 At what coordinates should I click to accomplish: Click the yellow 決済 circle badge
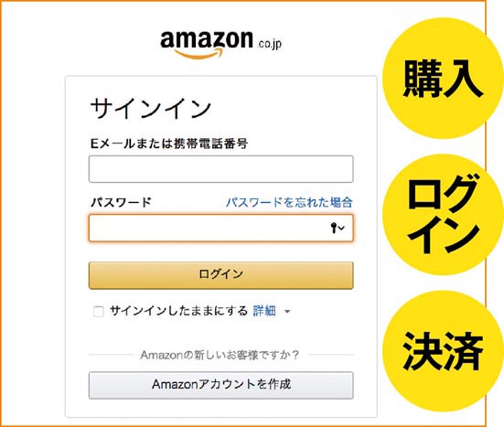pos(443,351)
